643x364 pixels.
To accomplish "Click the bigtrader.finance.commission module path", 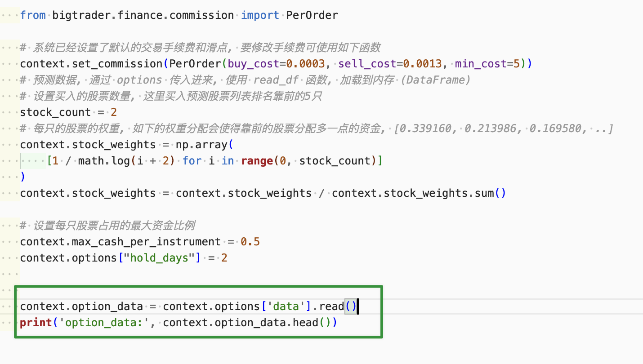I will click(x=143, y=15).
